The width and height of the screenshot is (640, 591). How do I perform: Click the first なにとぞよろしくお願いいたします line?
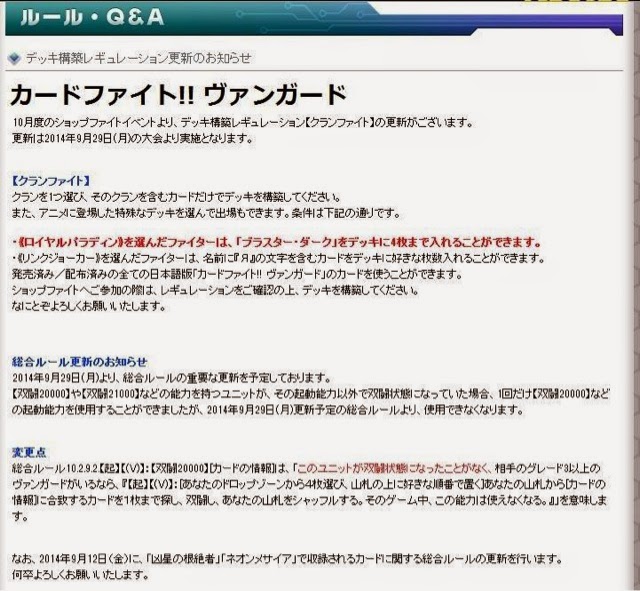pyautogui.click(x=89, y=306)
